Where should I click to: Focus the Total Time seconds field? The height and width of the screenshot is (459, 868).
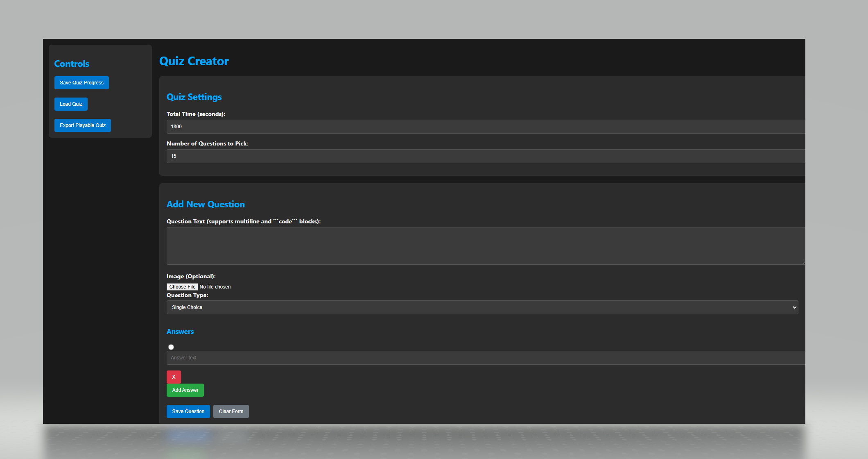click(x=485, y=127)
